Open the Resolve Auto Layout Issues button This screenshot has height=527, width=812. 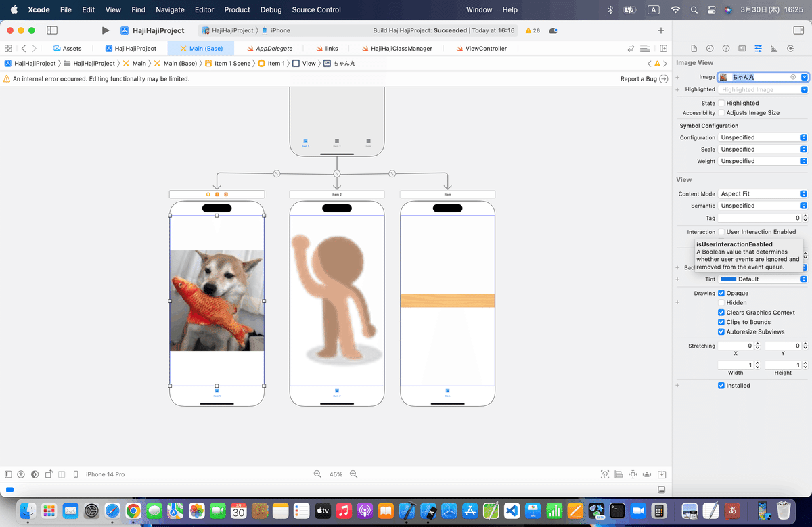click(x=647, y=474)
